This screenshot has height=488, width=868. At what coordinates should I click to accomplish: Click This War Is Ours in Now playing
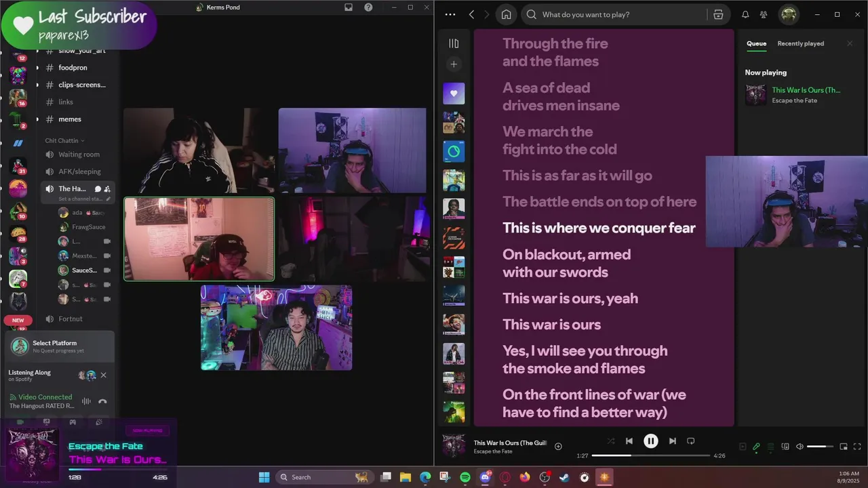(806, 90)
